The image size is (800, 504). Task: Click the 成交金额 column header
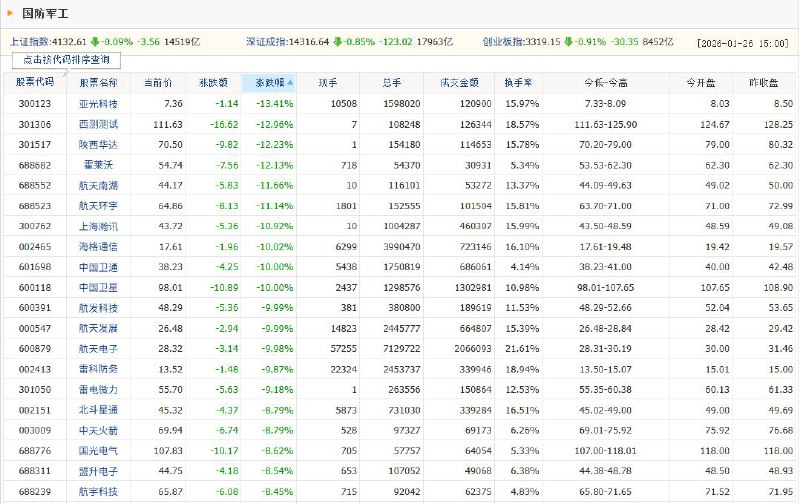459,83
